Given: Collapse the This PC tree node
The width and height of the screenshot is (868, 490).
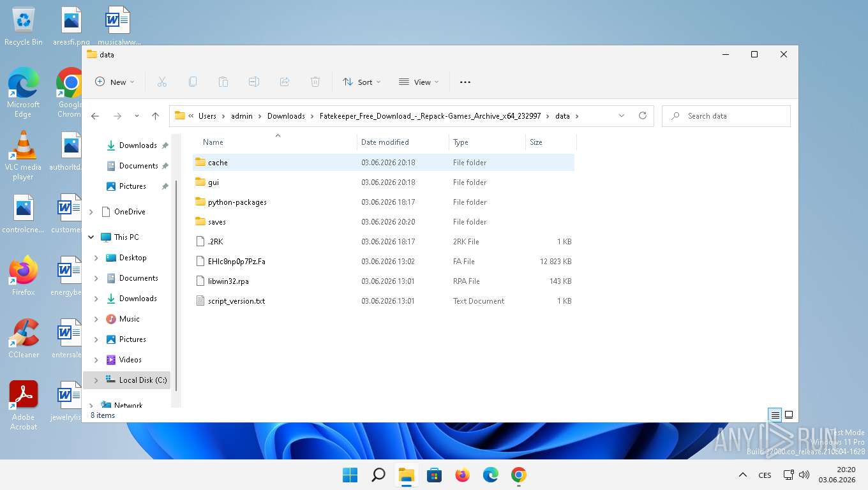Looking at the screenshot, I should click(x=91, y=237).
